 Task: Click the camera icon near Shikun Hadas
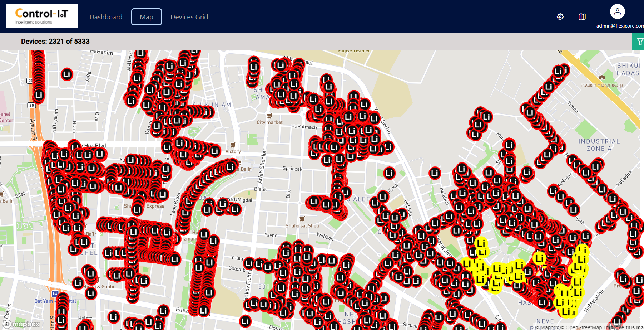[x=602, y=77]
